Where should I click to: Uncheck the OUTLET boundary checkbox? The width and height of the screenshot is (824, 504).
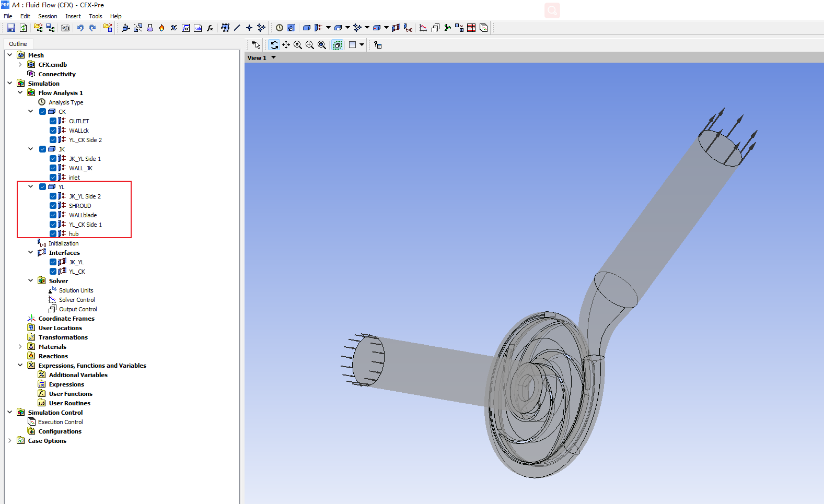pyautogui.click(x=53, y=121)
